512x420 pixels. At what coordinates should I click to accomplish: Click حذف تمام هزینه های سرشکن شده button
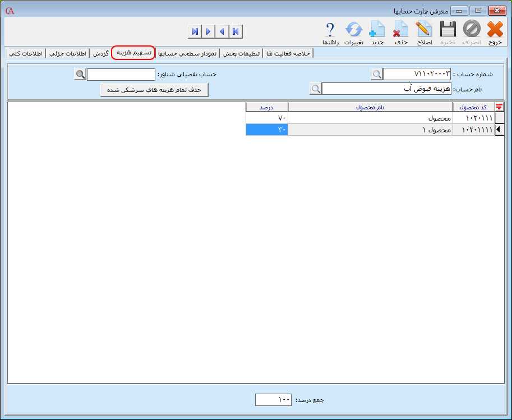(x=154, y=89)
